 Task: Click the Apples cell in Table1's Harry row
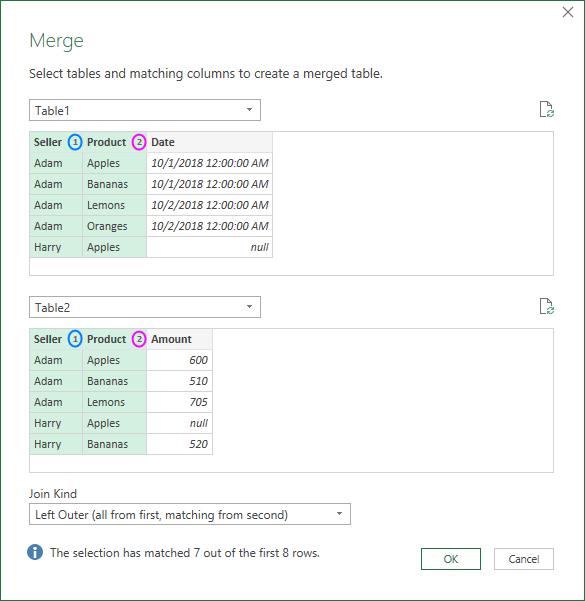114,247
